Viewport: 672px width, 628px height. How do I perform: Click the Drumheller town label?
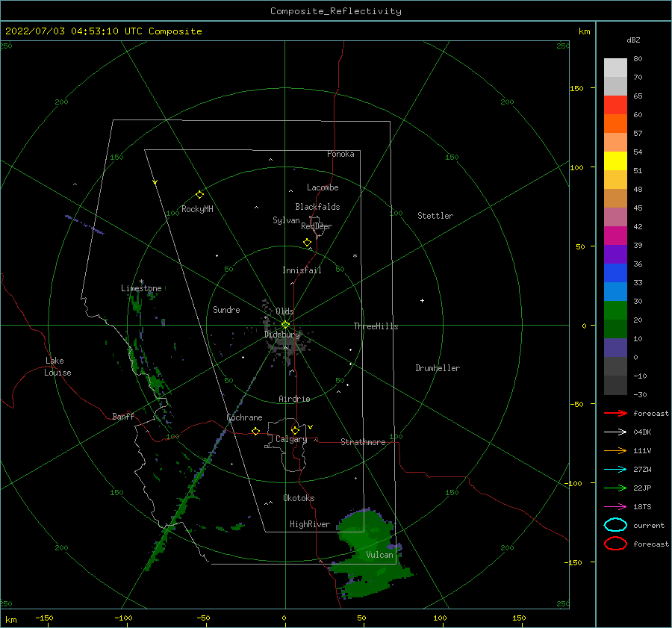pyautogui.click(x=438, y=368)
